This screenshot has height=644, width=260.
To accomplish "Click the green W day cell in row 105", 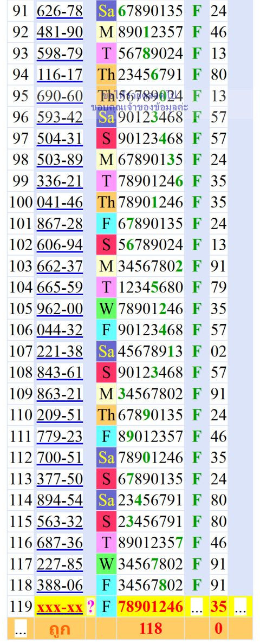I will (106, 309).
